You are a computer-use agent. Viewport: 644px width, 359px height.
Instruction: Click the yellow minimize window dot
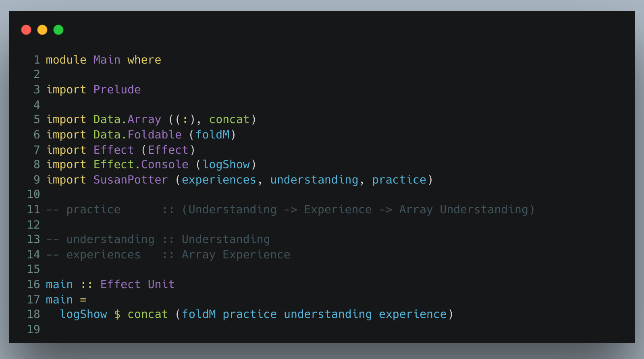point(42,30)
